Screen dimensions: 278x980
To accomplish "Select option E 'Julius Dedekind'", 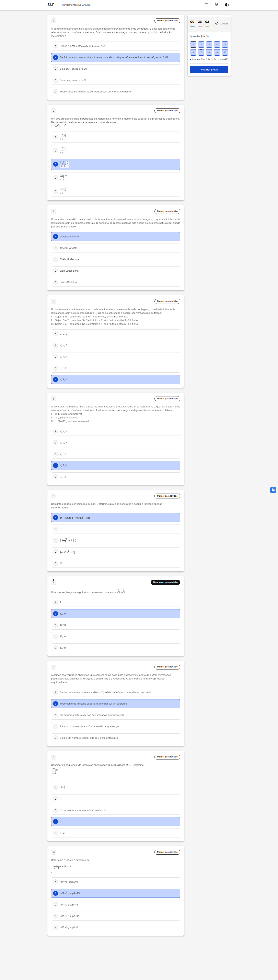I will [x=116, y=282].
